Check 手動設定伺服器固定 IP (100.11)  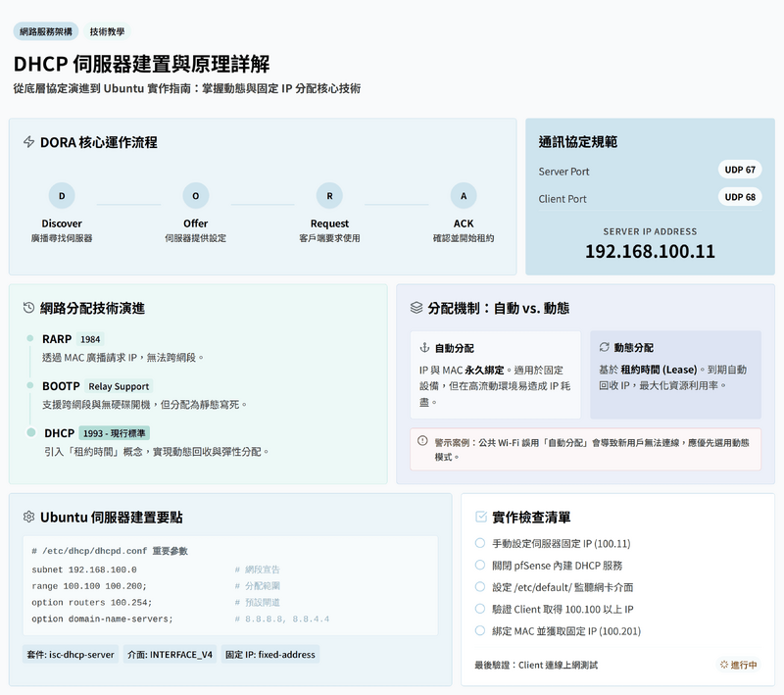click(x=480, y=543)
